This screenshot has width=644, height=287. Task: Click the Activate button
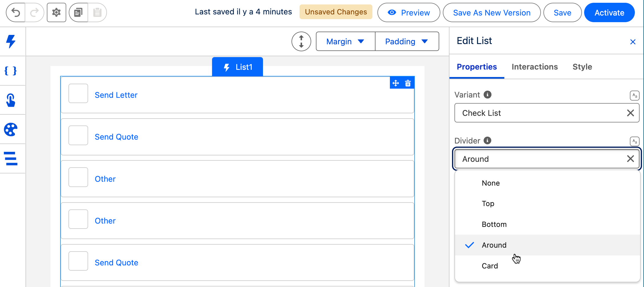[x=609, y=13]
